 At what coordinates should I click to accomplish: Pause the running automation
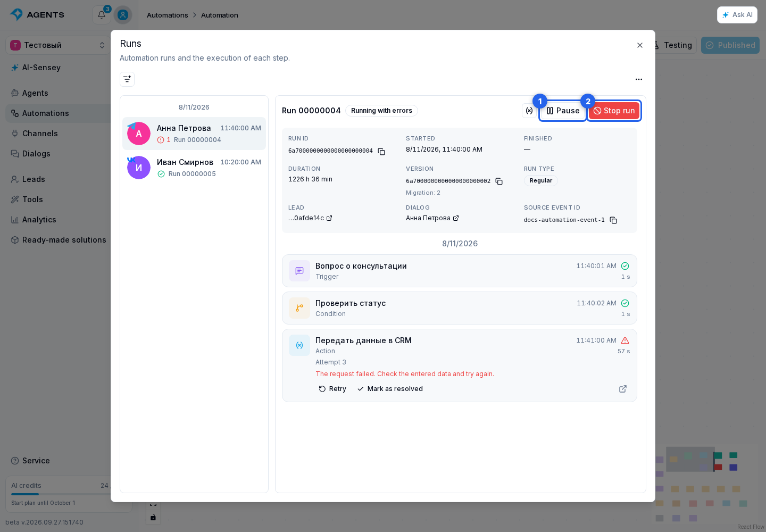(563, 111)
